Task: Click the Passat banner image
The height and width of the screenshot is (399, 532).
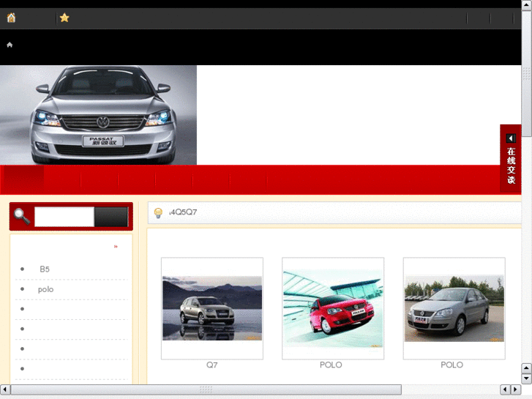Action: [x=99, y=115]
